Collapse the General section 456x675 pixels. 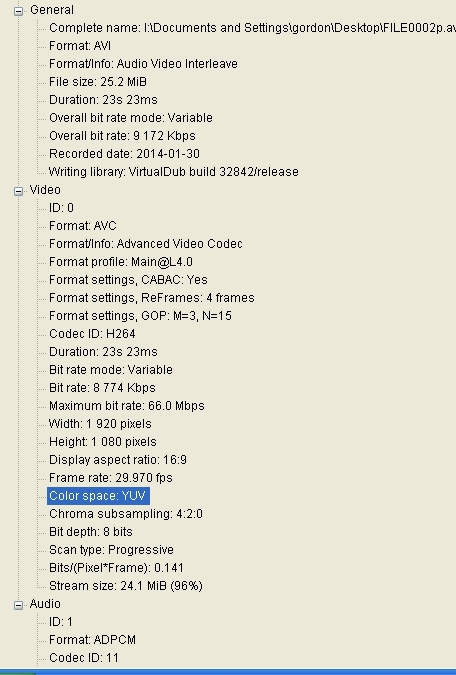tap(19, 11)
